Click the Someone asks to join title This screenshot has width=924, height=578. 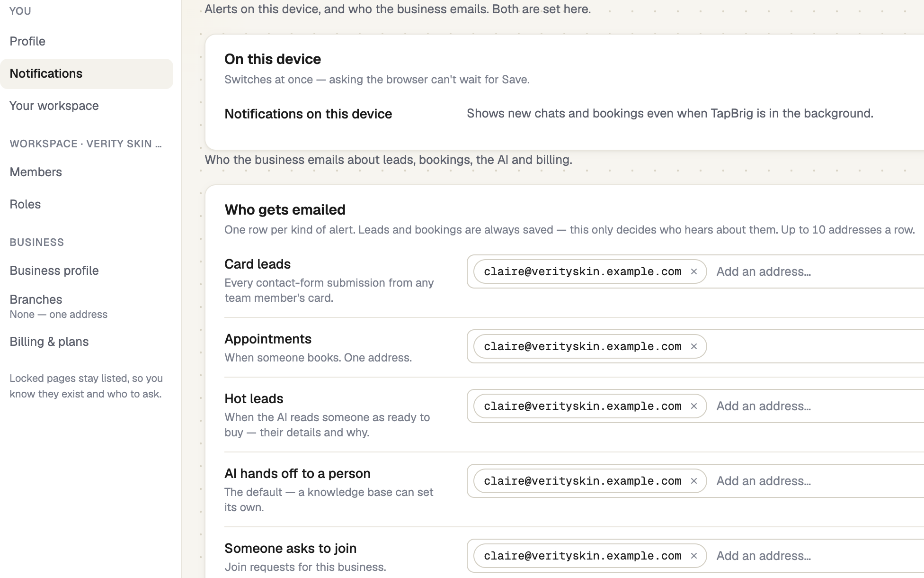(x=290, y=548)
